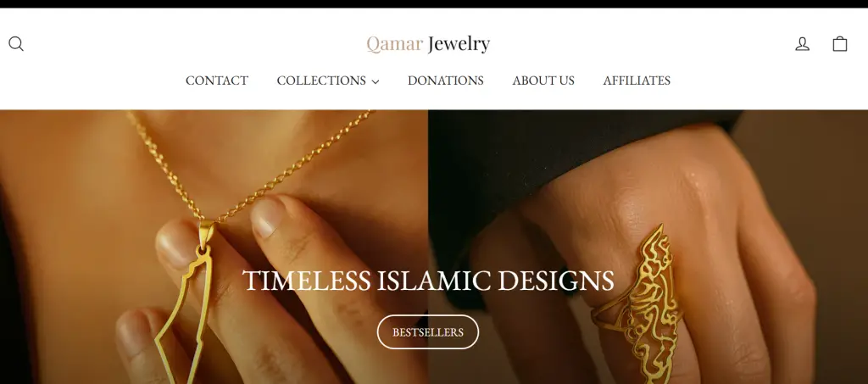Click the Timeless Islamic Designs heading
This screenshot has height=384, width=868.
(428, 281)
